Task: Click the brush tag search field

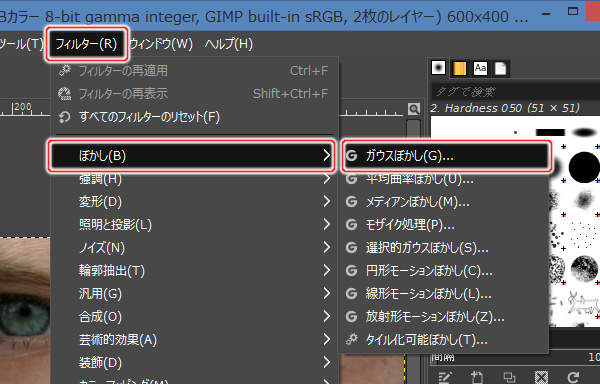Action: click(515, 92)
